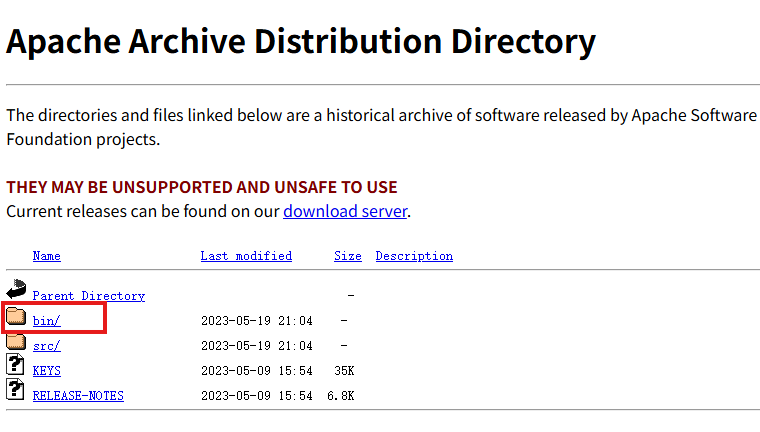Click the Parent Directory back-arrow icon
This screenshot has width=760, height=432.
16,291
